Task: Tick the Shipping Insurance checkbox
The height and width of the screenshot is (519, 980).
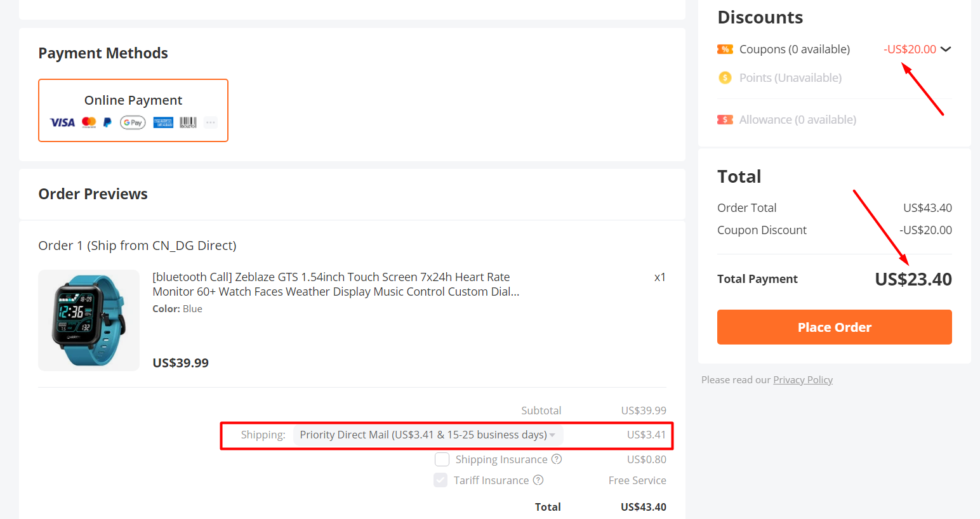Action: 442,459
